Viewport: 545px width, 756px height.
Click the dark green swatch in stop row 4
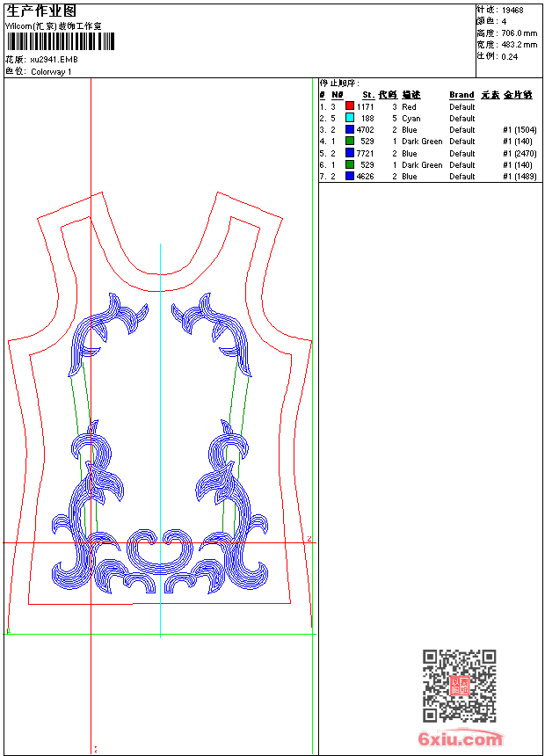[x=350, y=141]
